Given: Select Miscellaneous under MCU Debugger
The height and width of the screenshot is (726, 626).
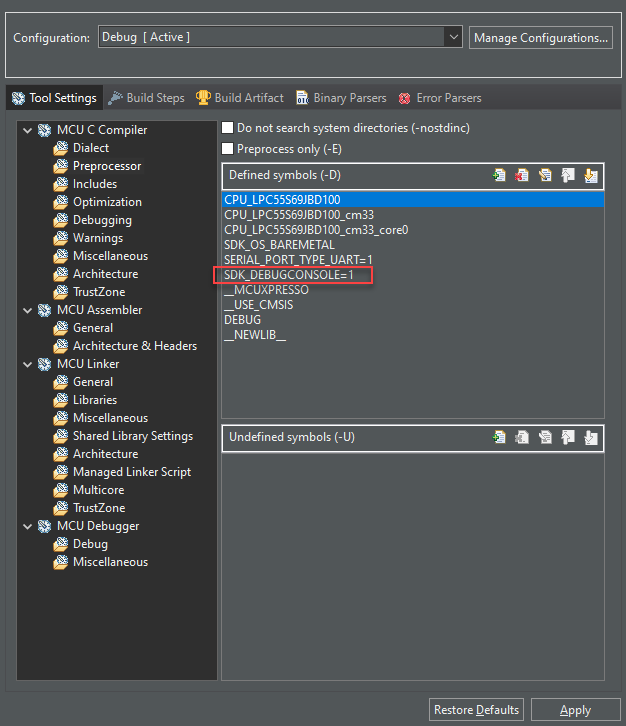Looking at the screenshot, I should (110, 563).
